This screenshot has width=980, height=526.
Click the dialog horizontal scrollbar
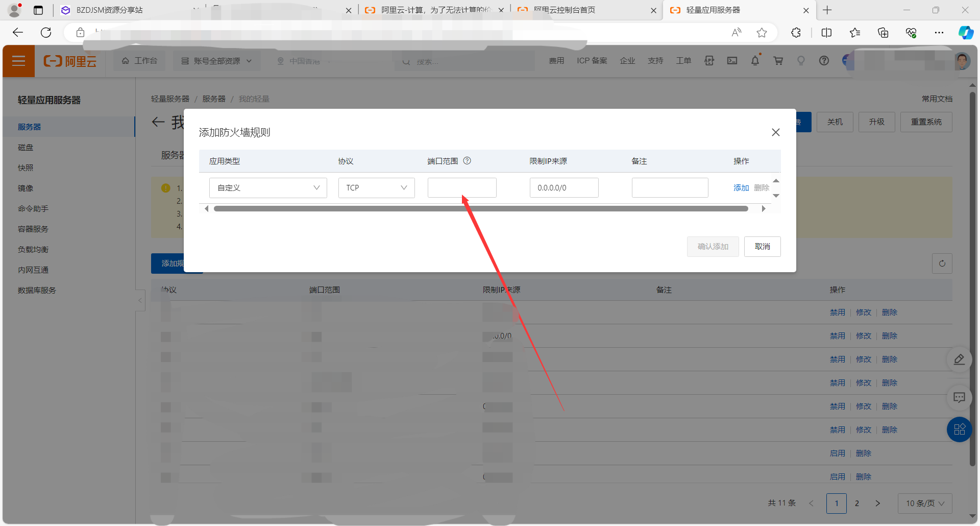481,209
